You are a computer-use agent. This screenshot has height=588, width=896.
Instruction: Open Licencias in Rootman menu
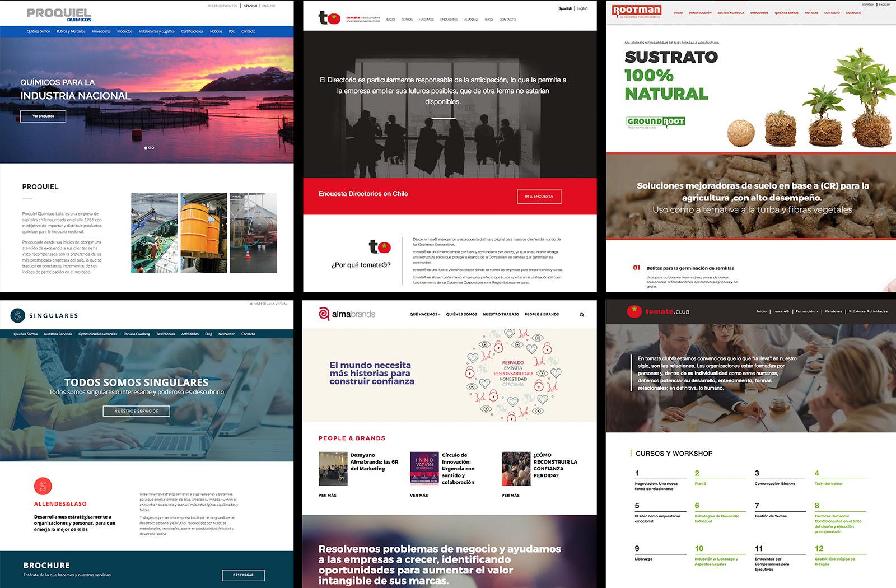(853, 13)
